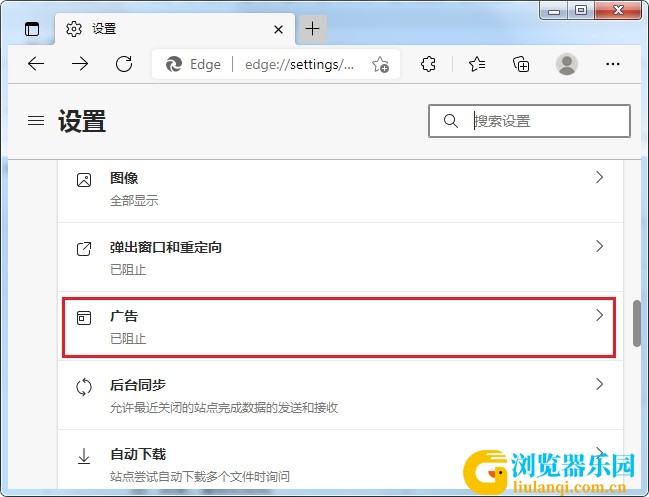
Task: Toggle vertical tabs icon in title bar
Action: tap(32, 29)
